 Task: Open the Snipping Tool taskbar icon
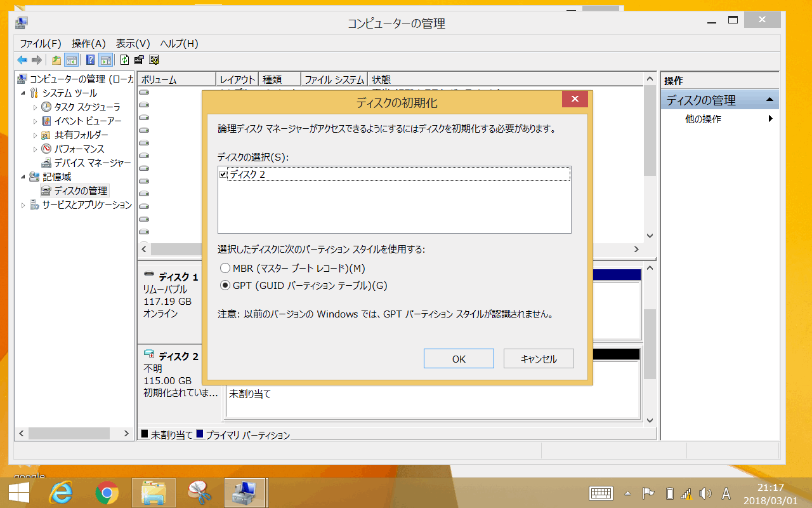[x=199, y=493]
